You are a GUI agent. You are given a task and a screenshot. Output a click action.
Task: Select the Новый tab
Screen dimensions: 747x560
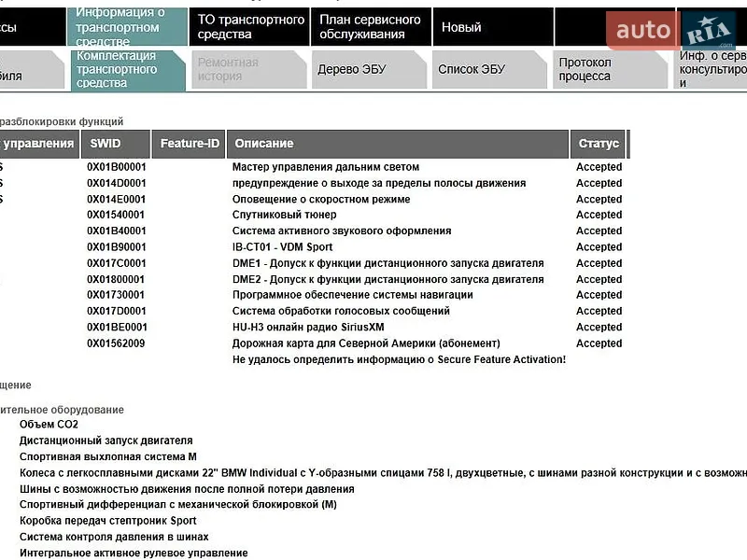(493, 27)
